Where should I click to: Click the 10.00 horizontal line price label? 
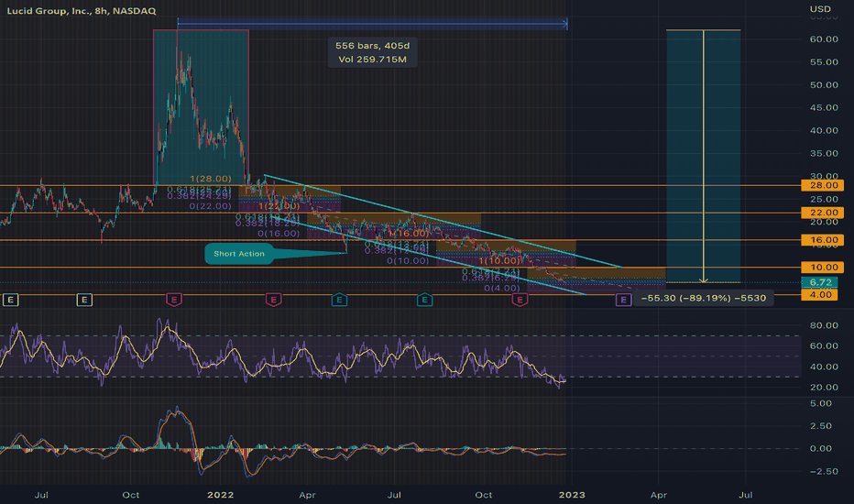pos(823,267)
